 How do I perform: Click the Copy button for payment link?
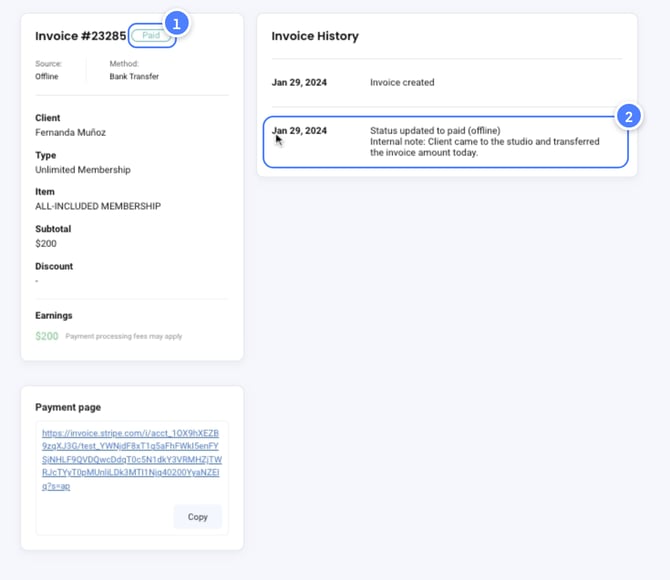click(x=197, y=517)
